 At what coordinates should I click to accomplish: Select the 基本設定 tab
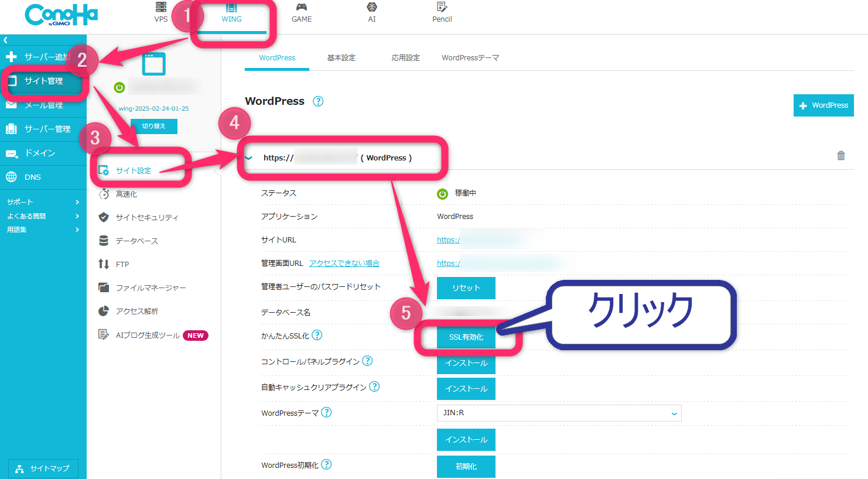click(341, 58)
